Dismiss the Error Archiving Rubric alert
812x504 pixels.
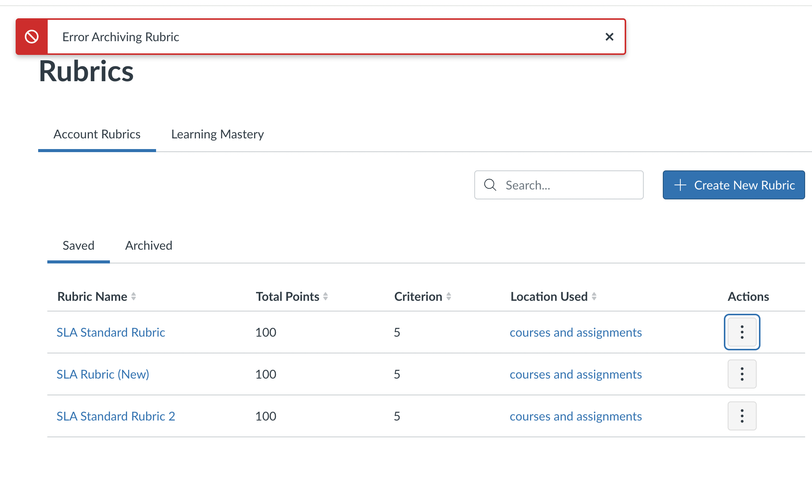point(609,37)
